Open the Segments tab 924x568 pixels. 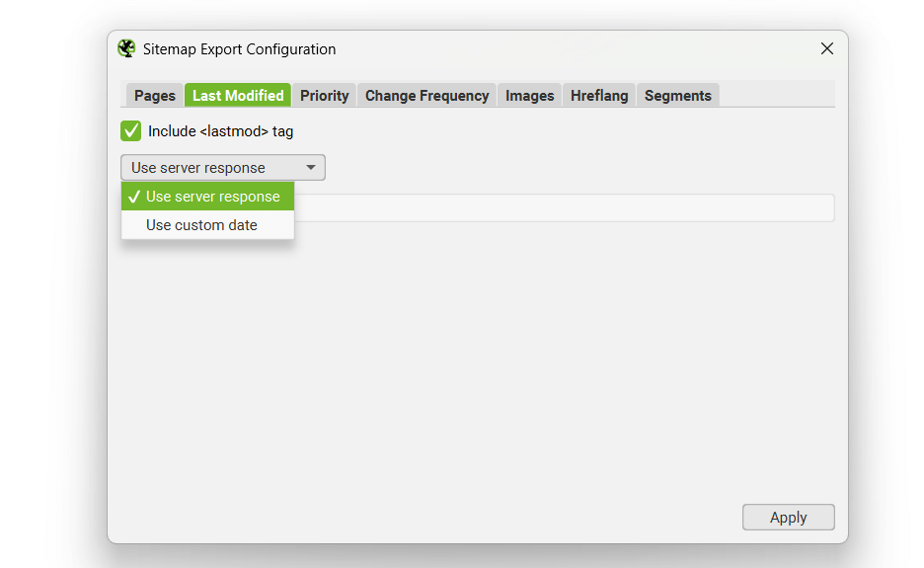(x=677, y=96)
